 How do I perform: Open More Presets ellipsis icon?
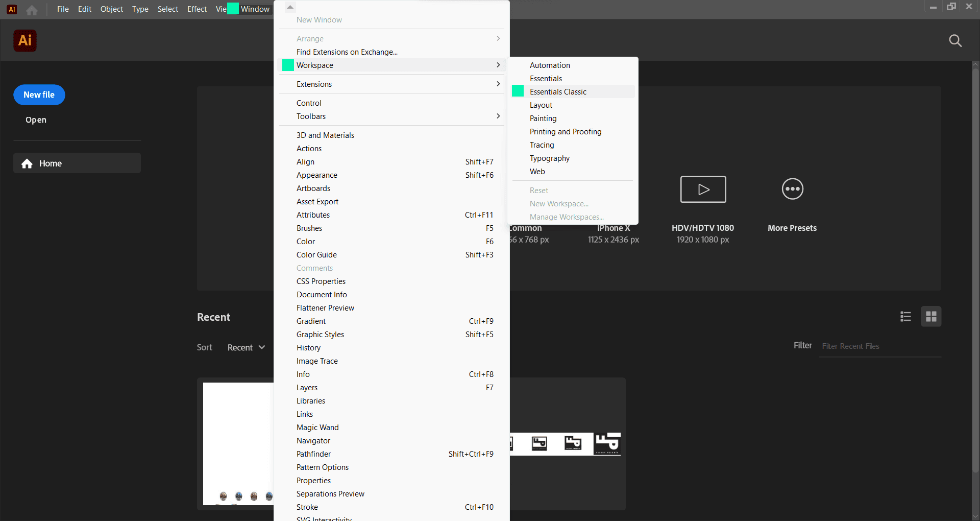(x=792, y=189)
